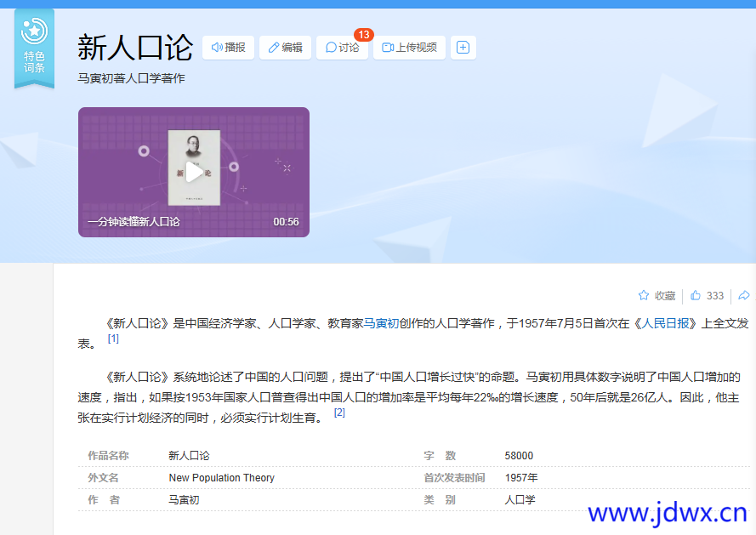Click the 类别 field label
The width and height of the screenshot is (756, 535).
(x=440, y=500)
